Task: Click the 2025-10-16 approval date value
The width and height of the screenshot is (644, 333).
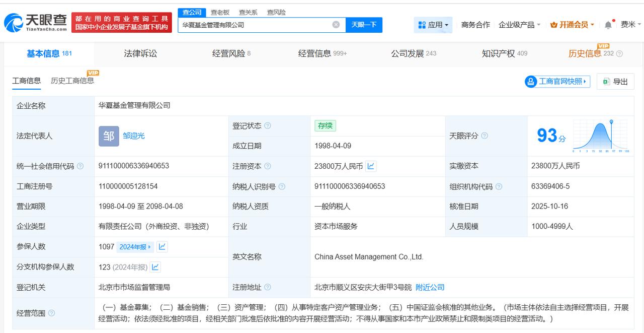Action: point(549,207)
